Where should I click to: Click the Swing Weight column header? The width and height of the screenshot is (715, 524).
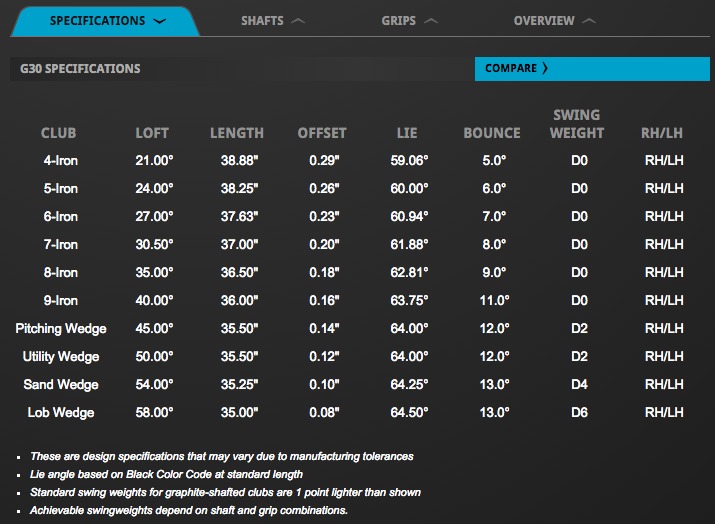pyautogui.click(x=577, y=124)
